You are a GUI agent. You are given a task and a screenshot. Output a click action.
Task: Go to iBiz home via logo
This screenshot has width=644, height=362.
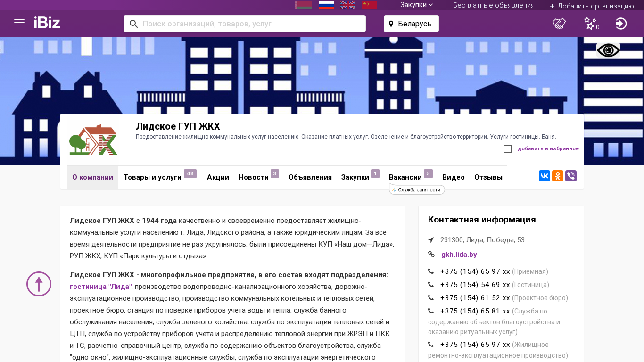coord(47,23)
